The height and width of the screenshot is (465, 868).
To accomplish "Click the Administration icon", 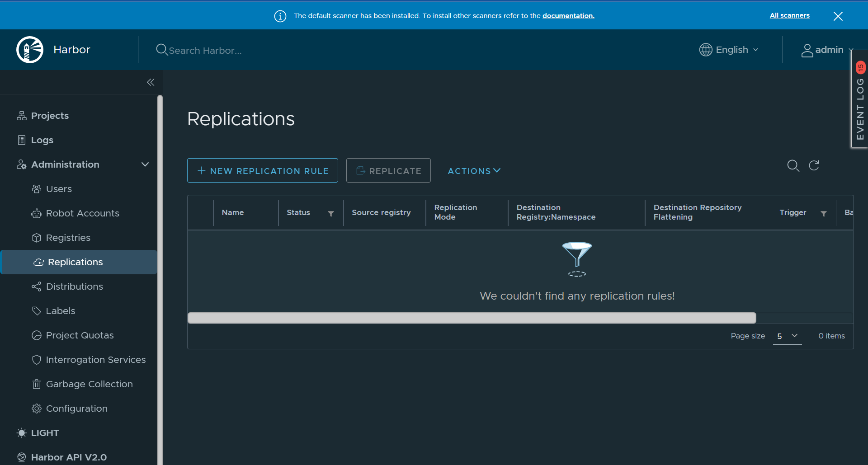I will point(21,164).
